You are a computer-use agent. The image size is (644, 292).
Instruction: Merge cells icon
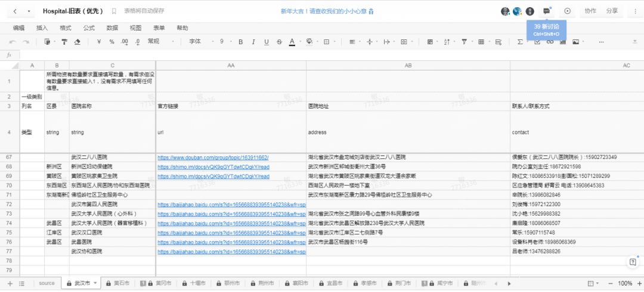[404, 42]
